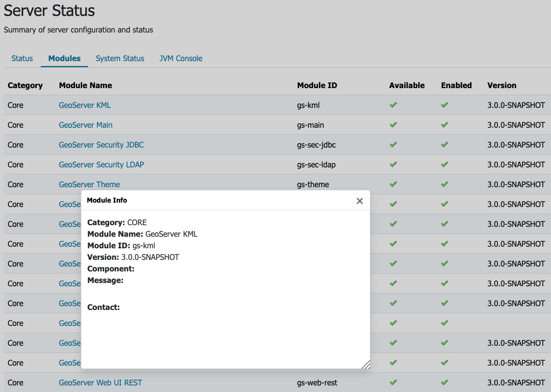Switch to the Status tab

[x=22, y=58]
